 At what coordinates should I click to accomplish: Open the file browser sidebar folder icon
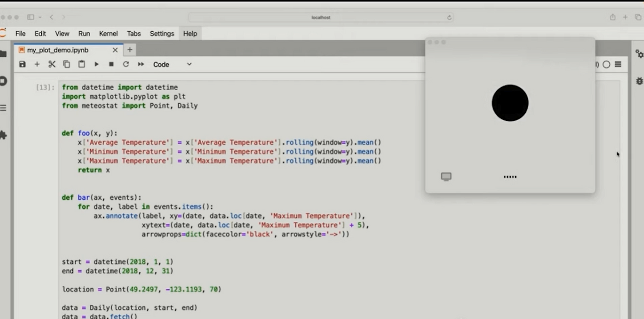click(3, 54)
